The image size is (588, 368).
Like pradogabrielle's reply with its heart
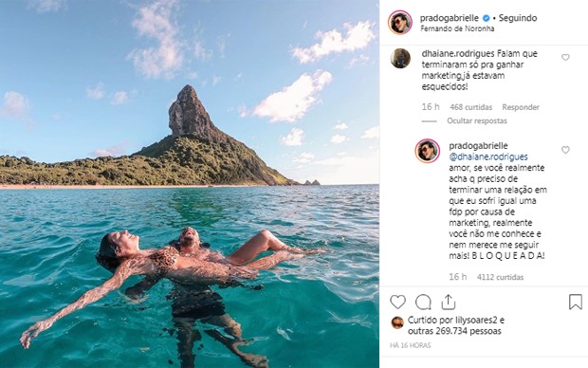pyautogui.click(x=565, y=150)
